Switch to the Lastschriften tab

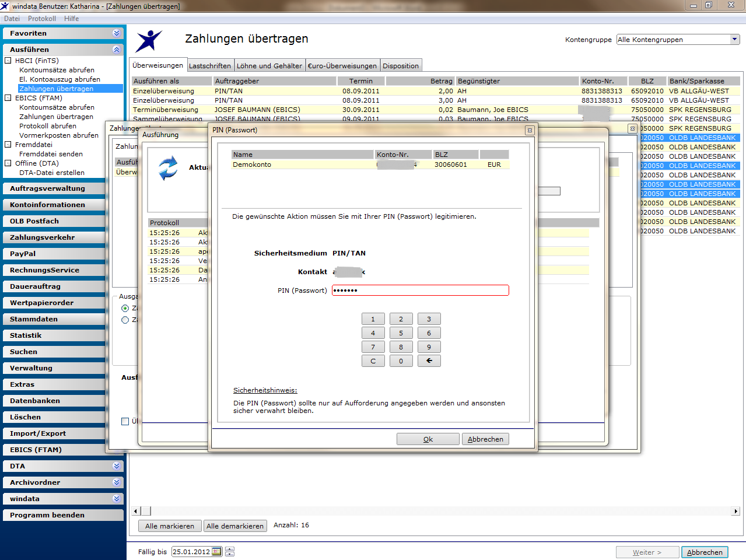(x=210, y=66)
